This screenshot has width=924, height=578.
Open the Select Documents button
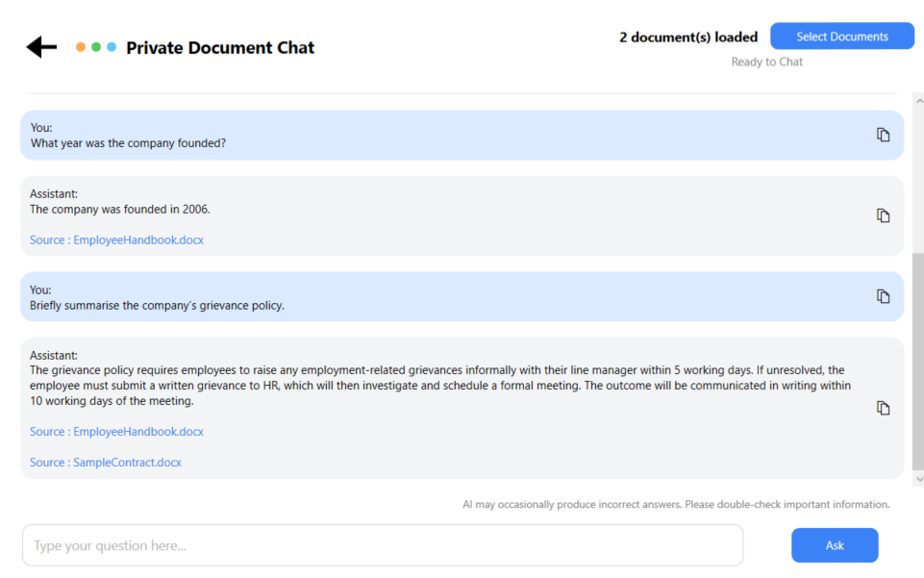coord(842,36)
